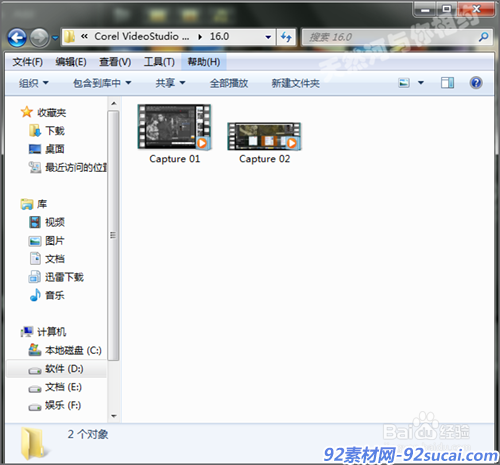
Task: Refresh the folder using address bar icon
Action: coord(286,37)
